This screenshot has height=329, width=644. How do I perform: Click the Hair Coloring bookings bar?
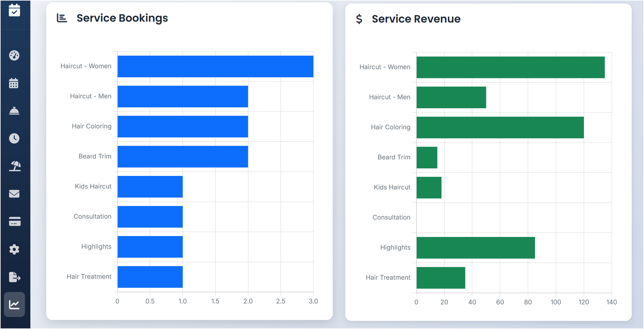pyautogui.click(x=183, y=127)
